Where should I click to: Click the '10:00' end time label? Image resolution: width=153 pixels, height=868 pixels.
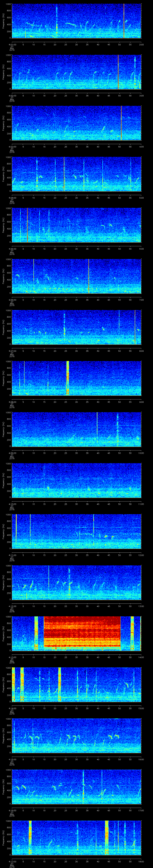coord(141,453)
